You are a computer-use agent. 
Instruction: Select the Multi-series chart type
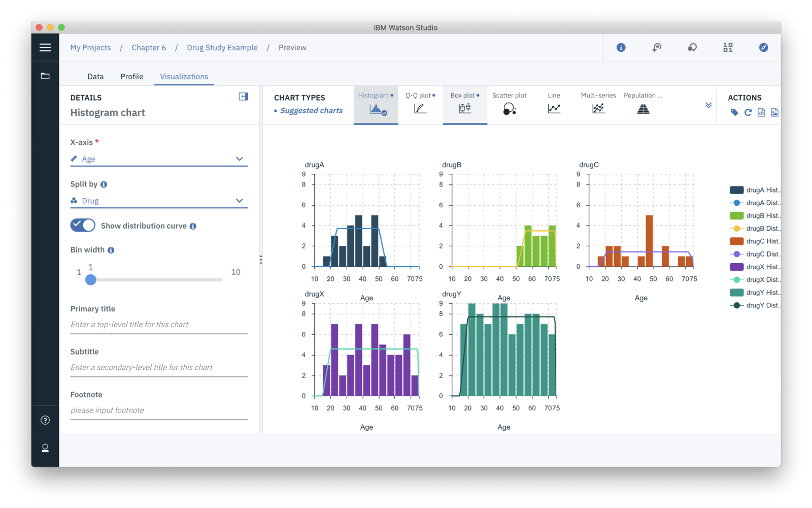598,105
